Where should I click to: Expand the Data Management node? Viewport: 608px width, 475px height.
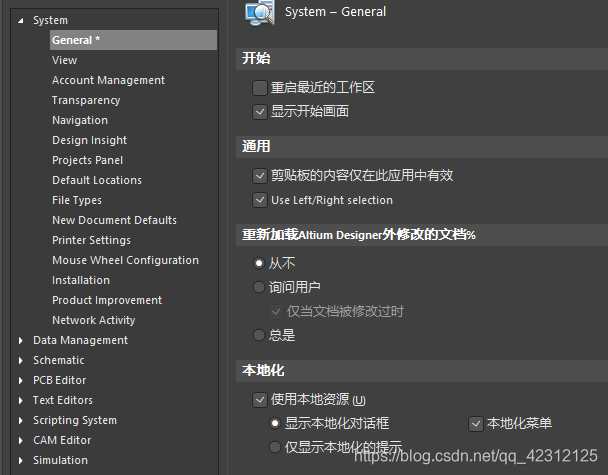tap(21, 340)
